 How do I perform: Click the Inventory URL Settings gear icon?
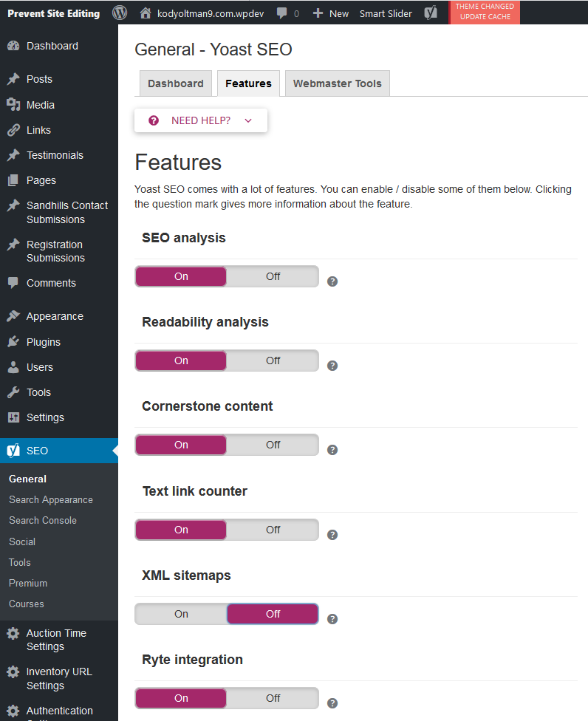13,672
